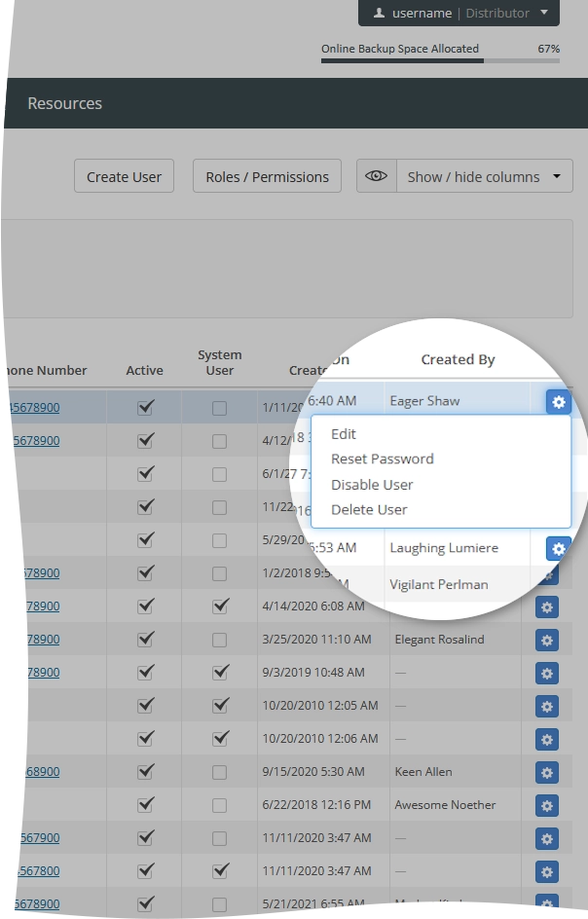588x919 pixels.
Task: Toggle Active checkbox in 1/11 first row
Action: [x=145, y=407]
